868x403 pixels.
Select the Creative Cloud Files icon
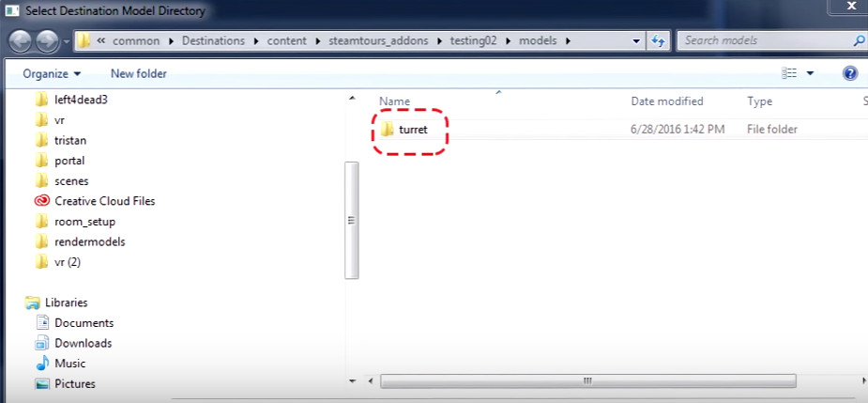point(41,201)
